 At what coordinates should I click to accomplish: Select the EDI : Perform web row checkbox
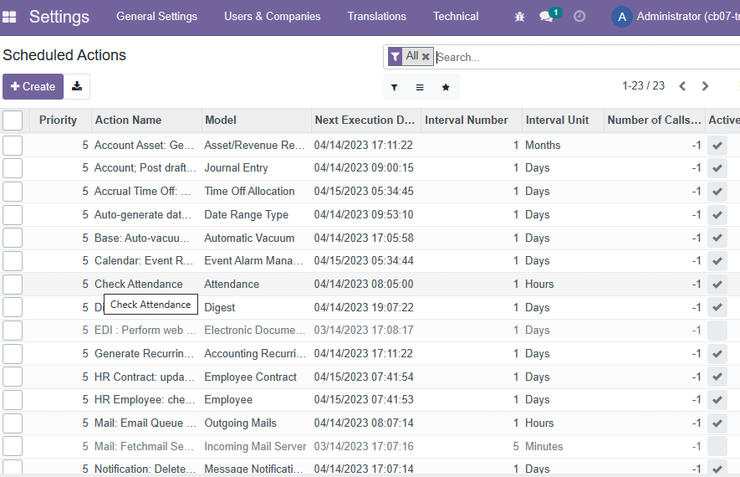click(x=13, y=330)
